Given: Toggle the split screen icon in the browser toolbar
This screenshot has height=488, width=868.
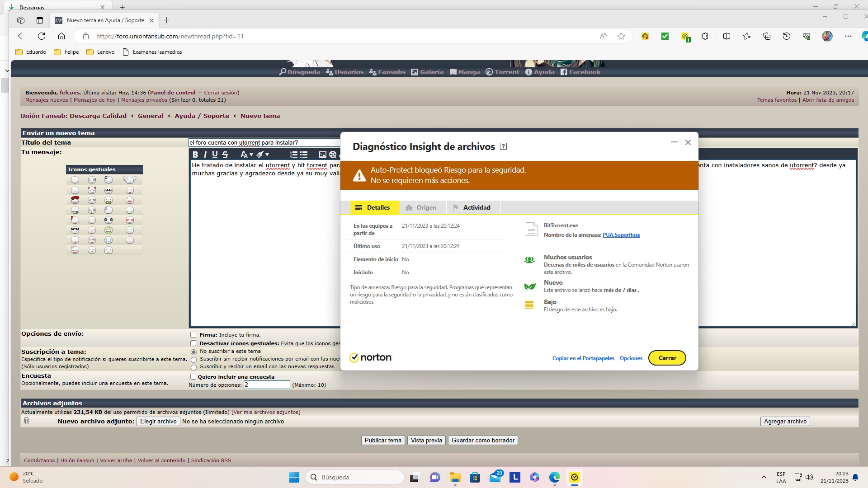Looking at the screenshot, I should coord(726,36).
